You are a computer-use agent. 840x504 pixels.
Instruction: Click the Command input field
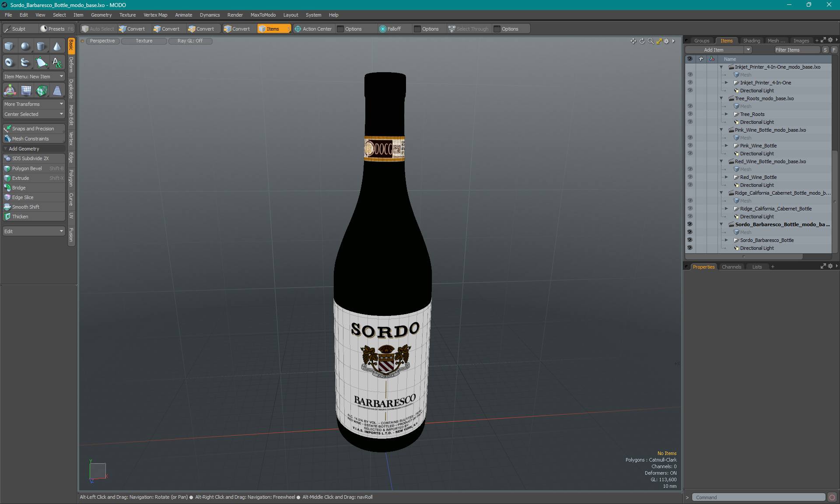(x=759, y=497)
